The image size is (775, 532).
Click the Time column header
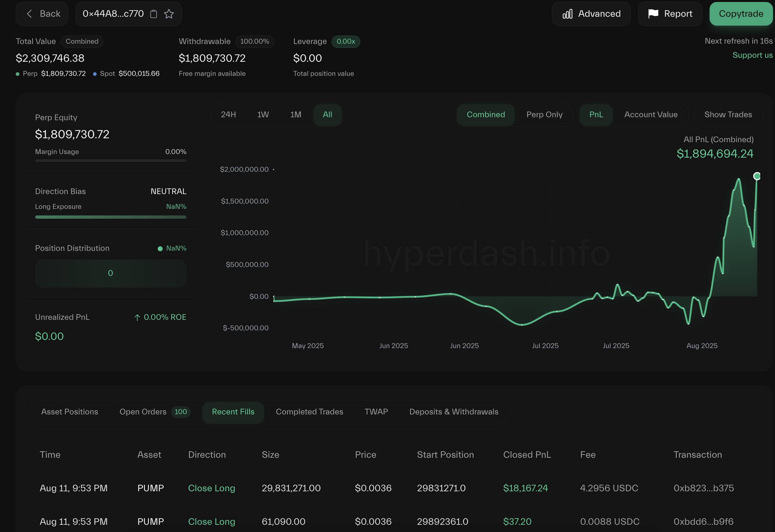pos(50,455)
